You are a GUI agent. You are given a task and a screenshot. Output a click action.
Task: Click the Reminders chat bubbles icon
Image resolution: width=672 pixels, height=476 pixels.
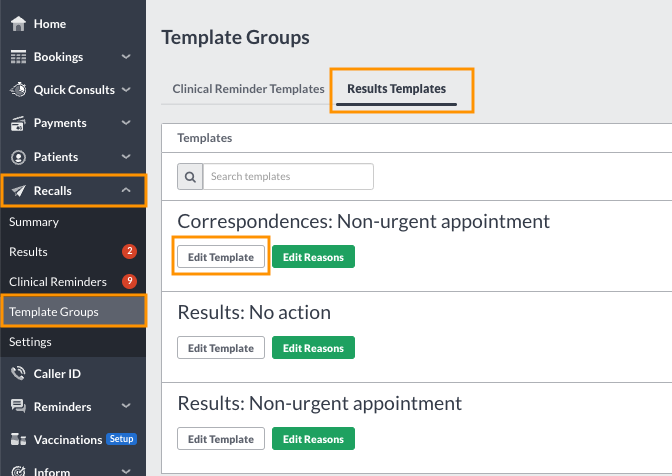point(18,406)
